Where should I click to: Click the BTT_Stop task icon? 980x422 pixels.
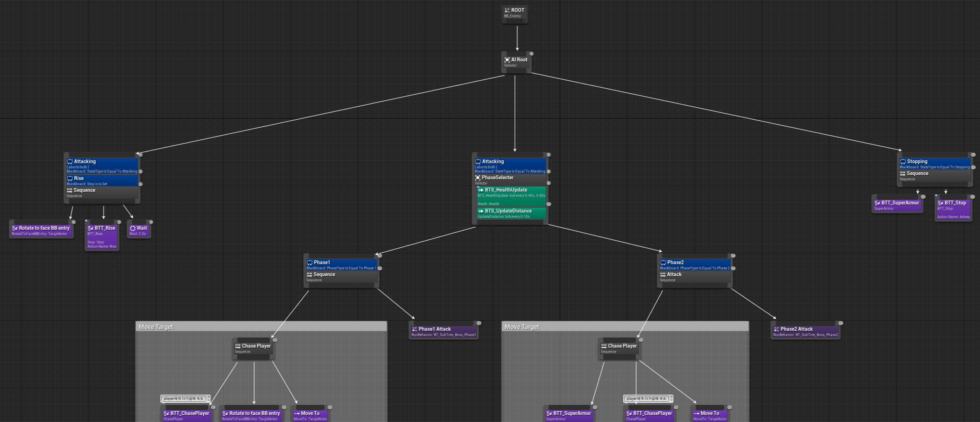[x=940, y=203]
